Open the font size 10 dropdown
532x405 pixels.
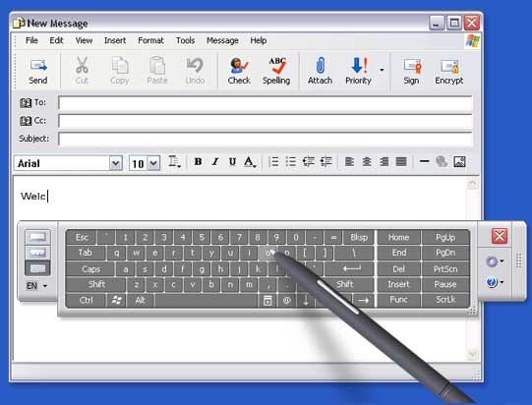[x=153, y=163]
